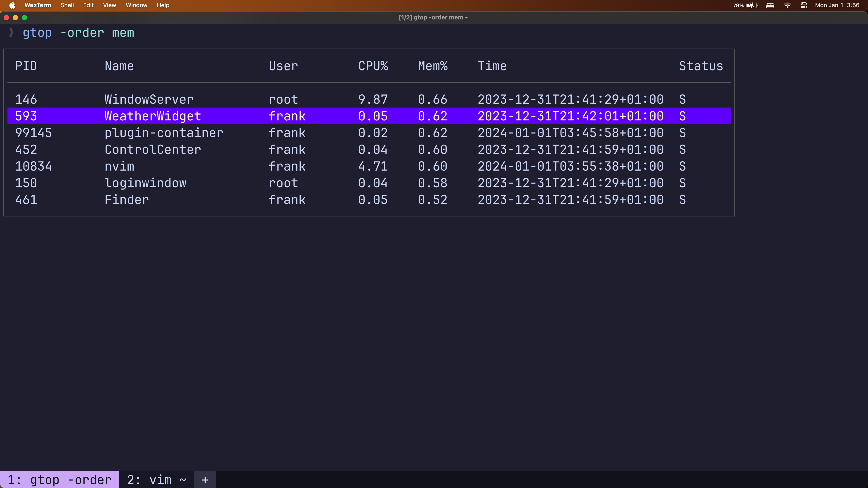Viewport: 868px width, 488px height.
Task: Open the Apple menu
Action: pos(12,5)
